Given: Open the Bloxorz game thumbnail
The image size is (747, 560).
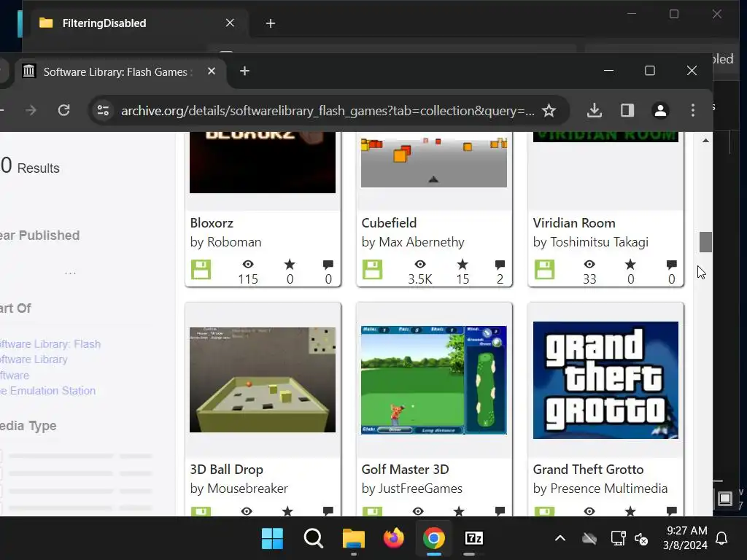Looking at the screenshot, I should (x=263, y=163).
